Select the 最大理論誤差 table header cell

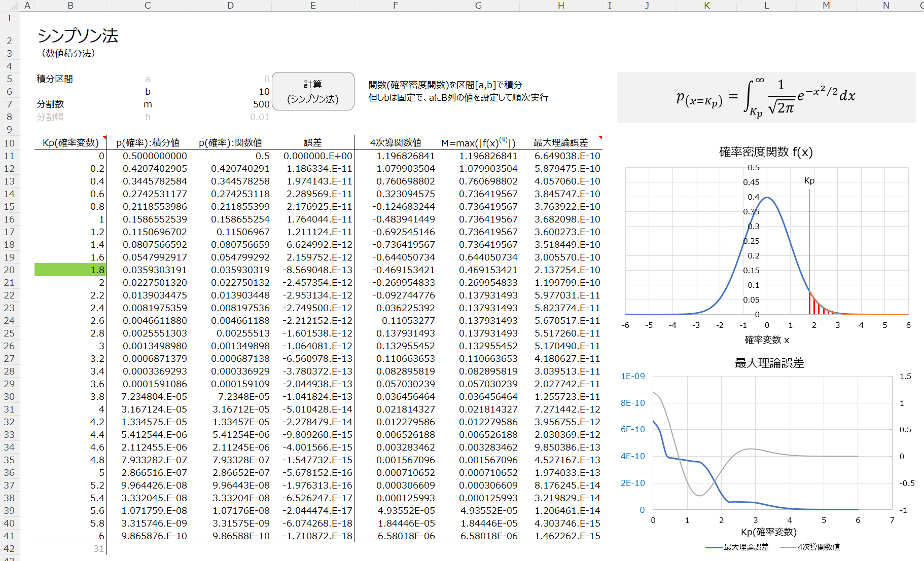pos(561,142)
